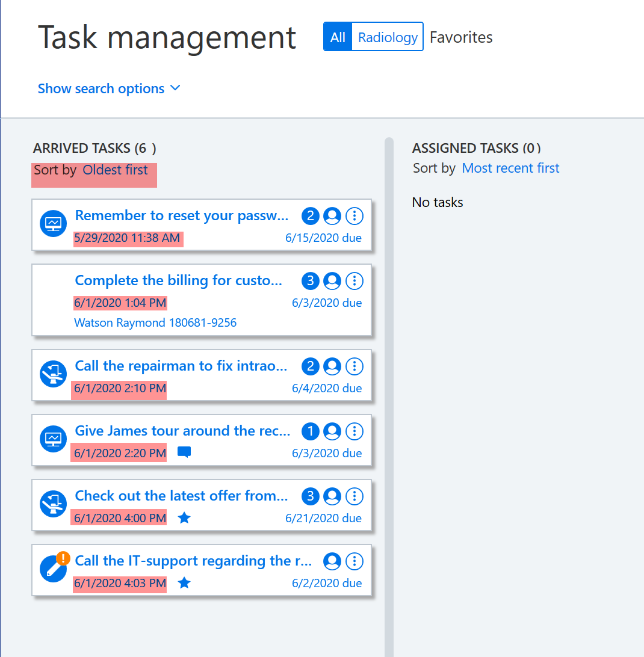The height and width of the screenshot is (657, 644).
Task: Click the favorite star on 'Check out the latest offer' task
Action: tap(184, 518)
